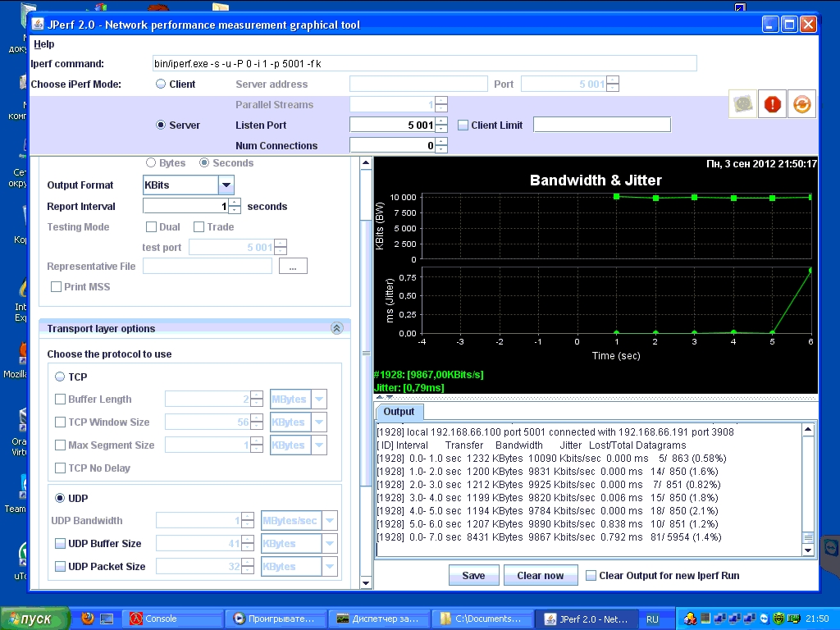Click the run iPerf button icon
840x630 pixels.
(743, 104)
